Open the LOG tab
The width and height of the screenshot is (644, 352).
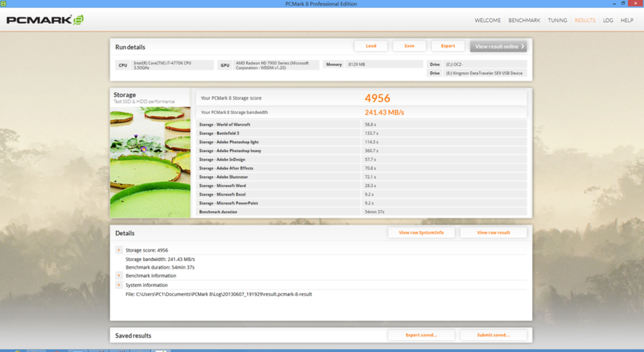(x=608, y=20)
